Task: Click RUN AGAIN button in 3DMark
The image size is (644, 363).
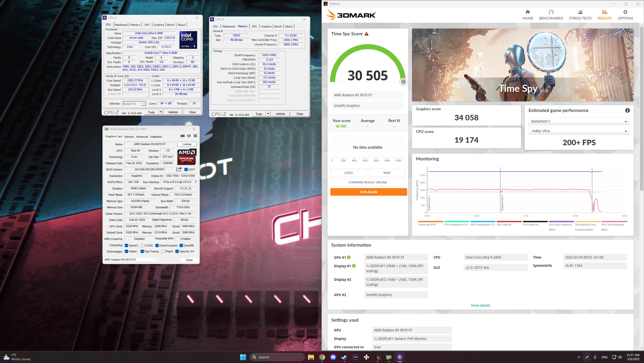Action: pos(368,192)
